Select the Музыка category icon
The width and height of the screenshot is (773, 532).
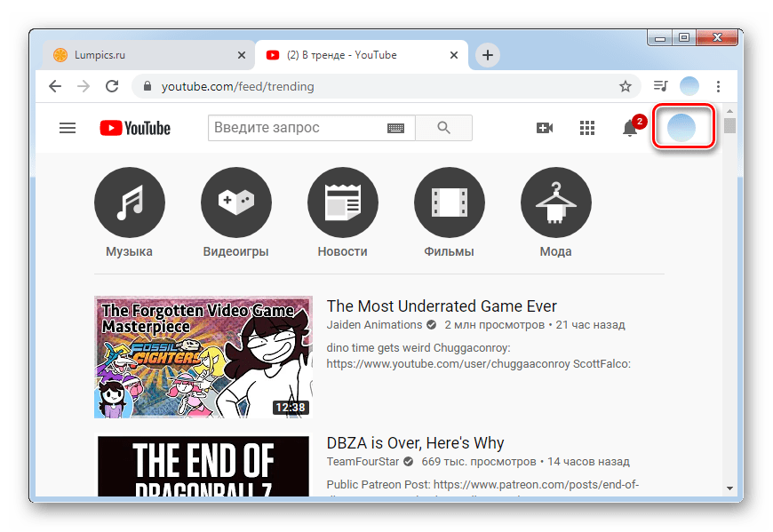[129, 202]
